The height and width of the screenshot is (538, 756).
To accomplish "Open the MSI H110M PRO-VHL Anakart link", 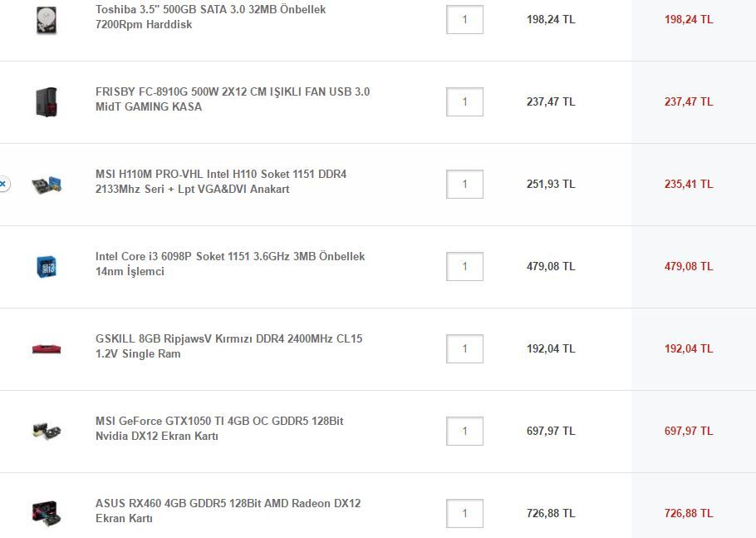I will pos(220,181).
